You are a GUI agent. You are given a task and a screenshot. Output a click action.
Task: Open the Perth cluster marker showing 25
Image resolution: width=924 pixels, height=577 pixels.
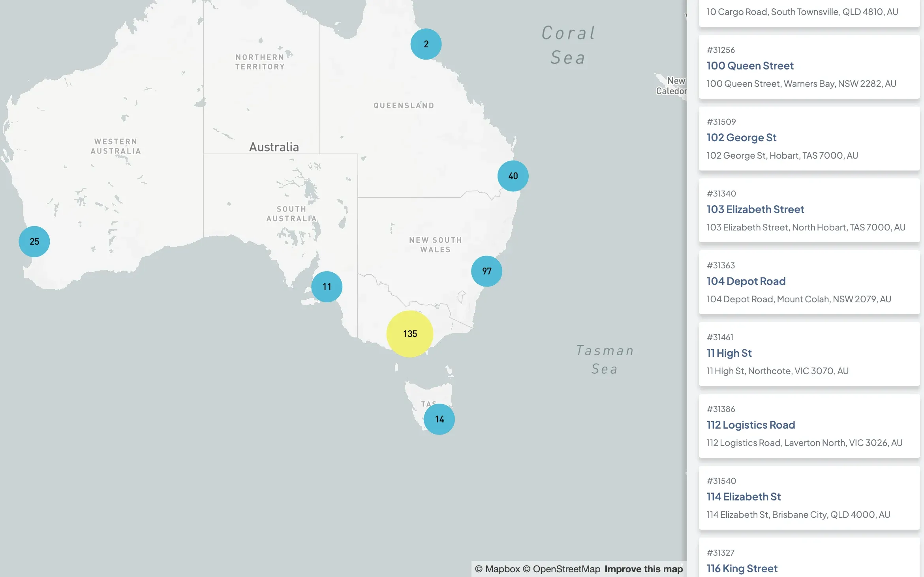point(34,242)
